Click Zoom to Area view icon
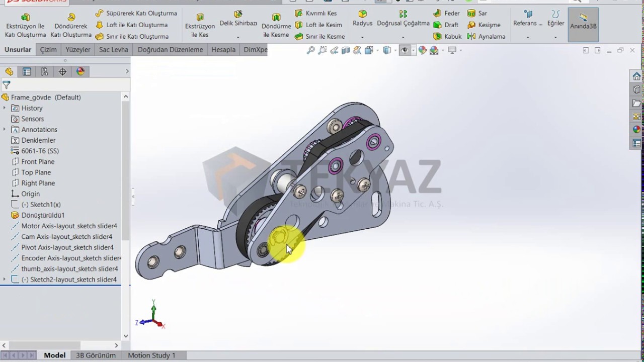The width and height of the screenshot is (644, 362). [x=323, y=50]
